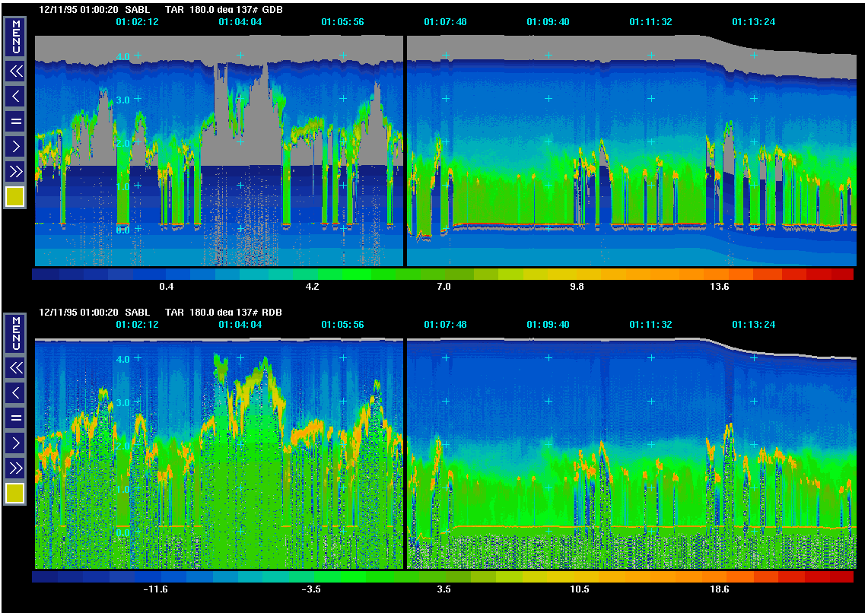Click fast rewind double-left arrow in top panel
The image size is (868, 616).
point(16,71)
